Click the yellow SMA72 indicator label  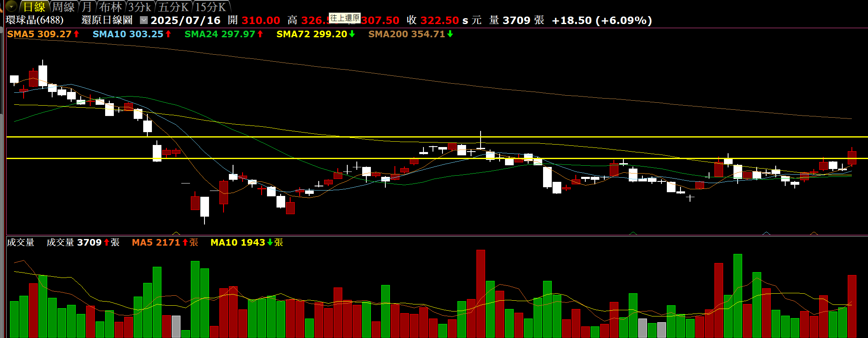312,34
